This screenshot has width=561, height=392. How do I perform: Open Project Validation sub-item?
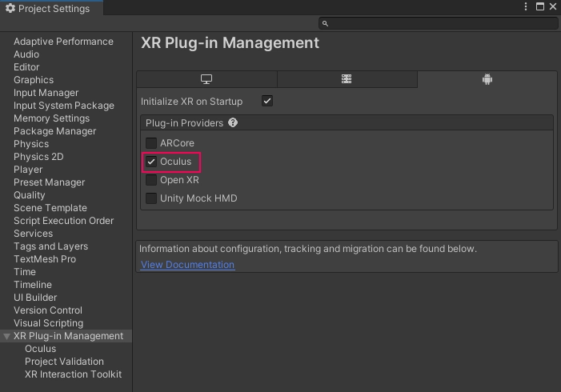point(64,362)
